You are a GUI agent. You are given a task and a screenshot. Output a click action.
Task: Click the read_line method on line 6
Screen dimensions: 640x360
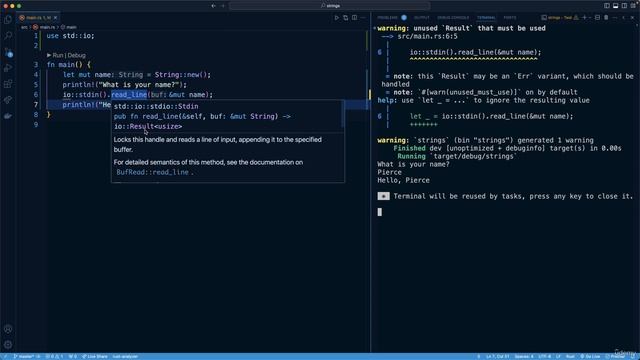coord(129,95)
